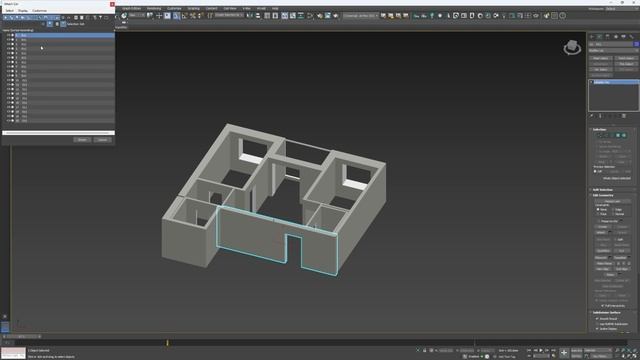
Task: Open the Rendering menu
Action: pos(154,9)
